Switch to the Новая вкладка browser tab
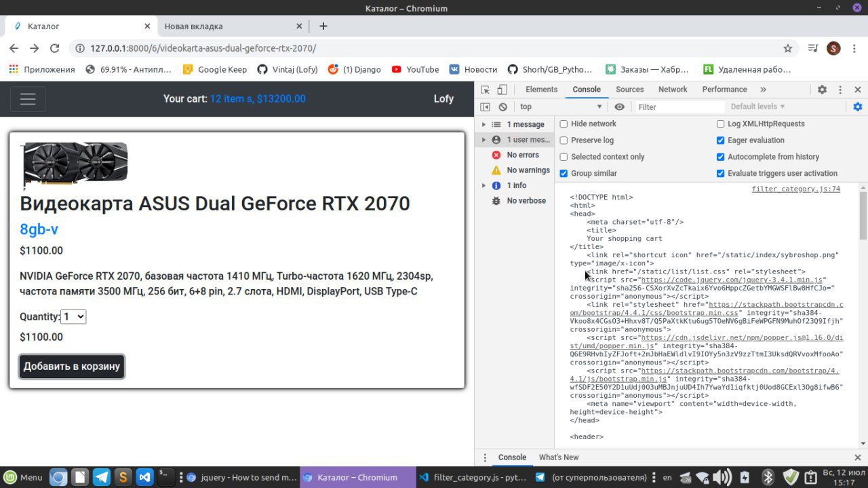This screenshot has height=488, width=868. pos(233,26)
